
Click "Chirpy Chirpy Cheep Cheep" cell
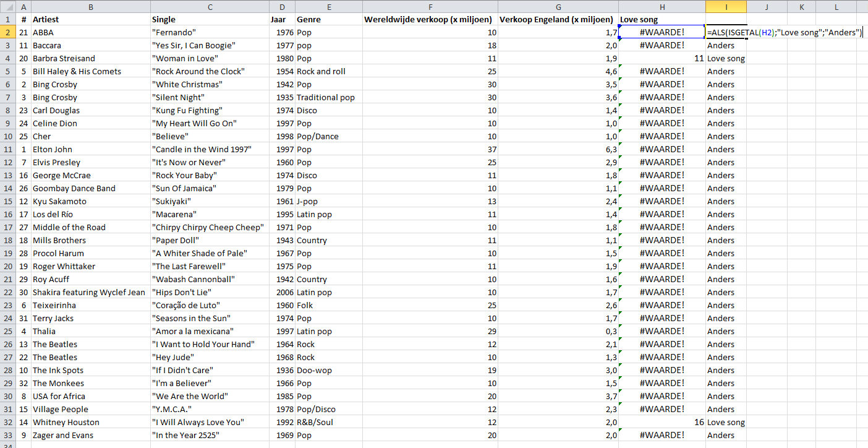[x=210, y=227]
